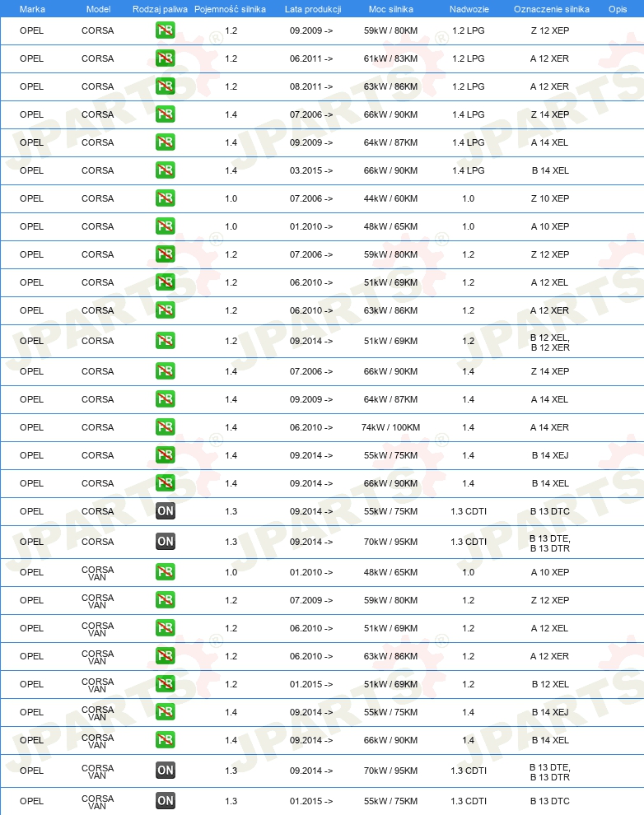Click CORSA VAN model cell in the 07.2009 row
This screenshot has height=815, width=644.
click(x=98, y=602)
